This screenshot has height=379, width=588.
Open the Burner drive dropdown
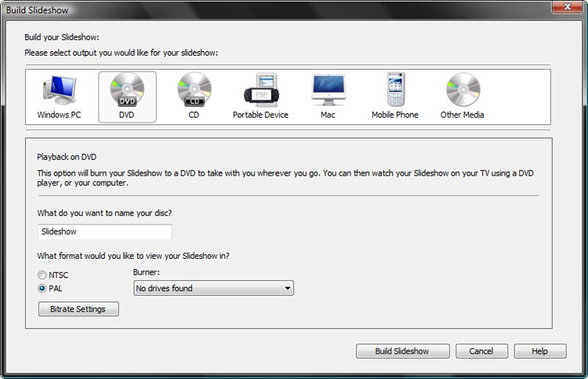pos(214,288)
